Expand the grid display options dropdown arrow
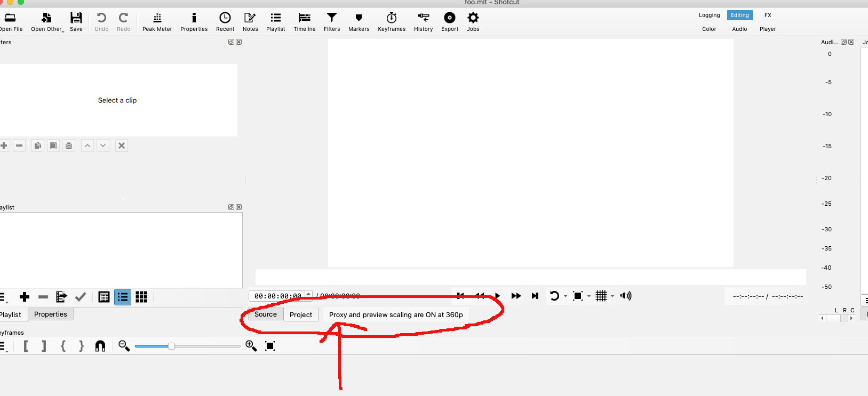 (x=612, y=296)
